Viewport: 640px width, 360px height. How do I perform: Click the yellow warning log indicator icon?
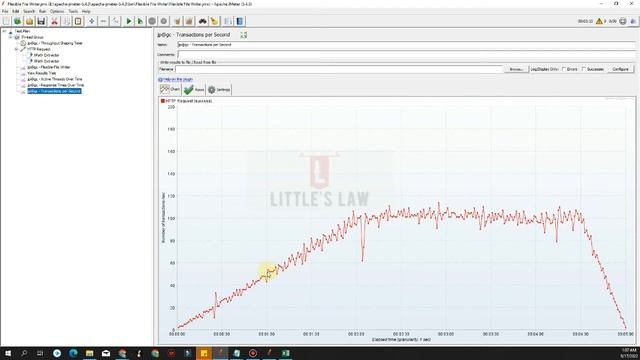coord(599,21)
